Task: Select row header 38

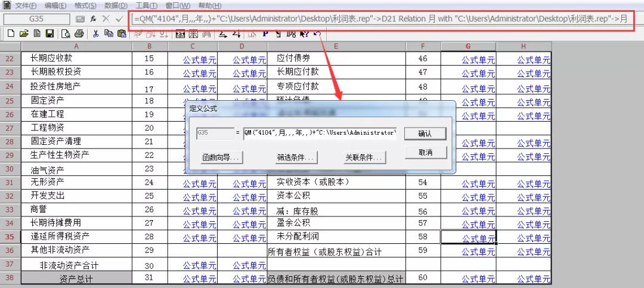Action: point(10,278)
